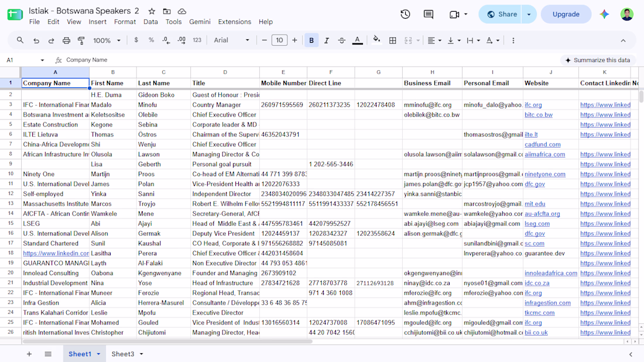Image resolution: width=644 pixels, height=362 pixels.
Task: Switch to the Sheet3 tab
Action: point(123,354)
